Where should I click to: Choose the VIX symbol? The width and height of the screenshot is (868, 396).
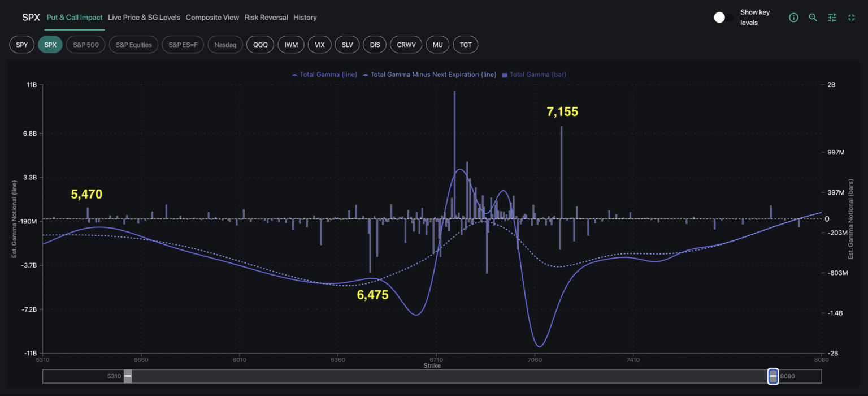click(x=319, y=44)
